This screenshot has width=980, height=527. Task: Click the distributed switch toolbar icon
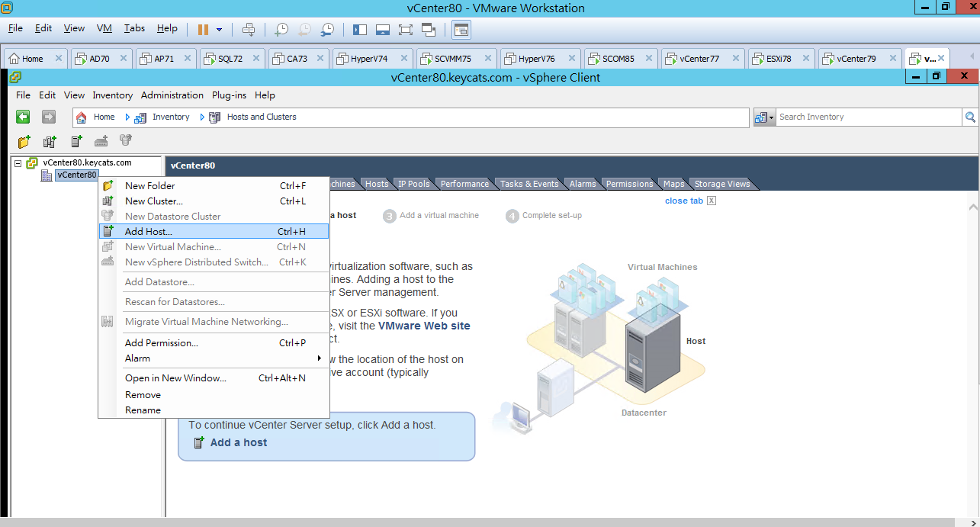101,141
